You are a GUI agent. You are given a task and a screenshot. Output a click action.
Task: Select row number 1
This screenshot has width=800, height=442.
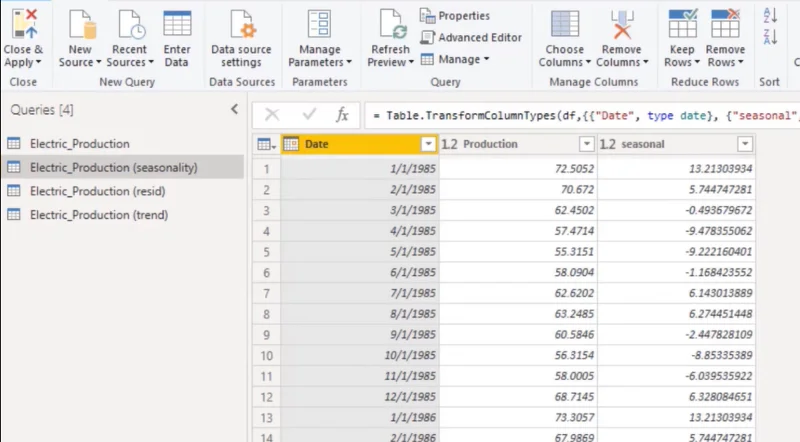point(266,169)
